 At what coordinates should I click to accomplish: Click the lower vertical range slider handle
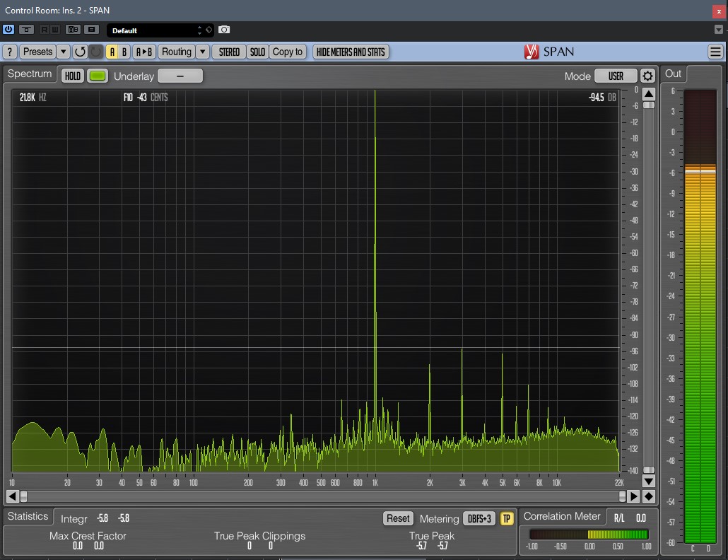pos(649,470)
